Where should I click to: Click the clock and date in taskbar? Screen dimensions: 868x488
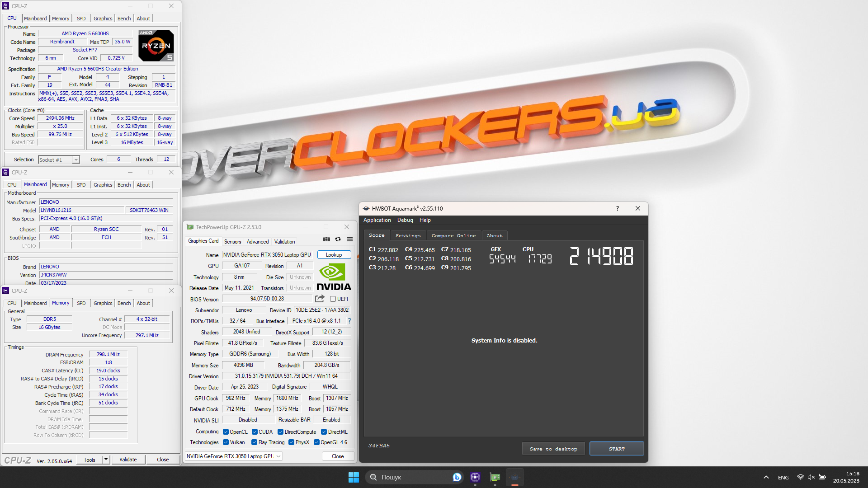tap(846, 477)
